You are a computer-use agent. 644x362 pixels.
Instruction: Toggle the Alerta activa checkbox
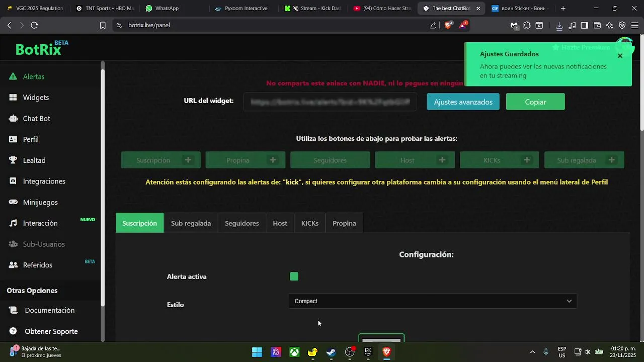pos(294,277)
